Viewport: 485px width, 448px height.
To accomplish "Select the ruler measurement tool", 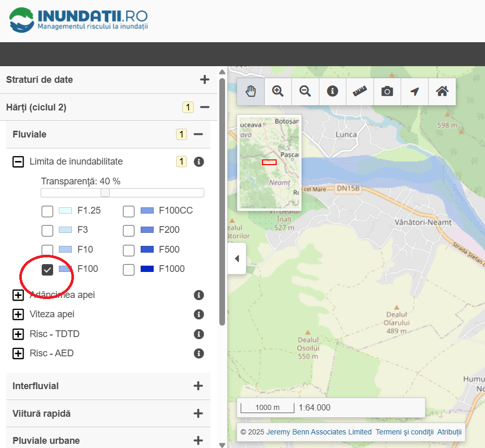I will [x=360, y=92].
